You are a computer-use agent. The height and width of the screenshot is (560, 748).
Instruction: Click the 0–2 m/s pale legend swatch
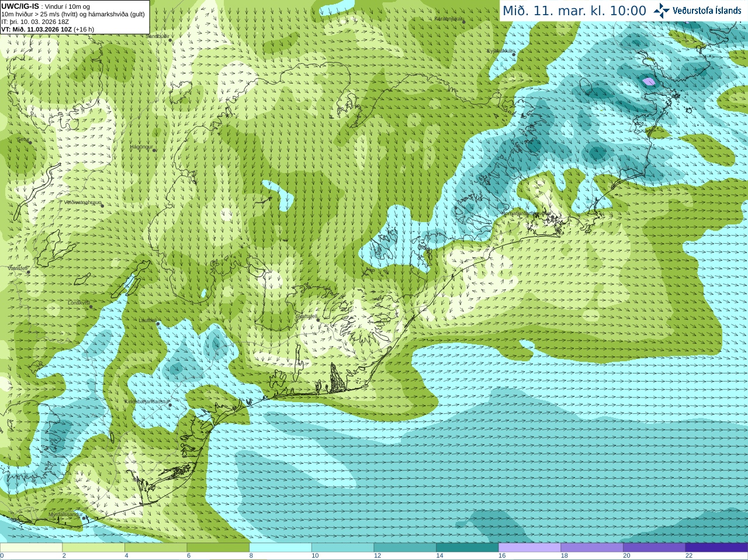[x=31, y=548]
